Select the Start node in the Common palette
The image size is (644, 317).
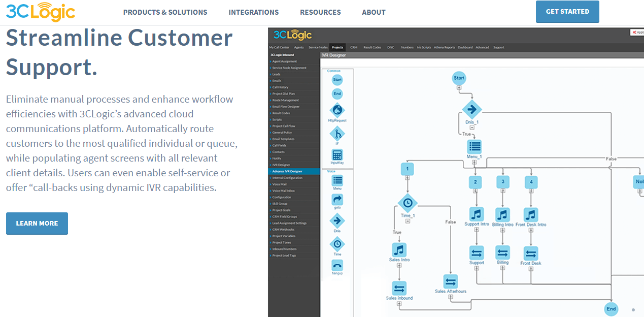[337, 80]
